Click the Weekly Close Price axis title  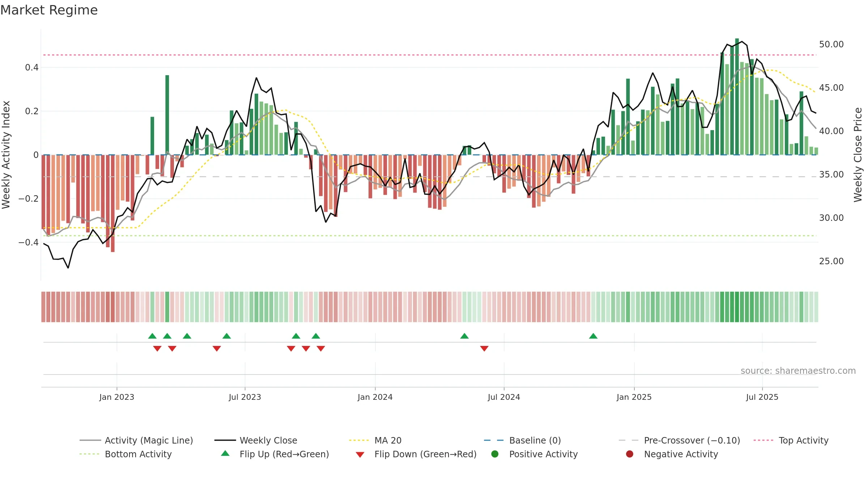click(858, 155)
